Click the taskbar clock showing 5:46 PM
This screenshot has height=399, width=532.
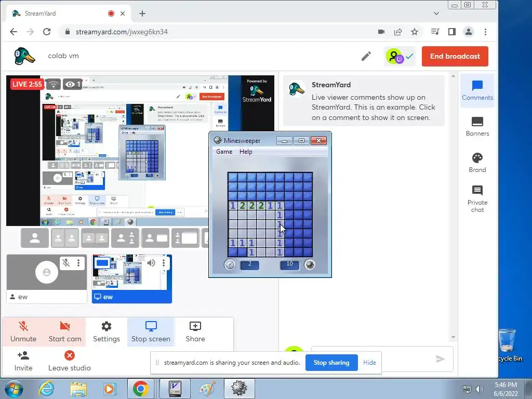[x=506, y=389]
